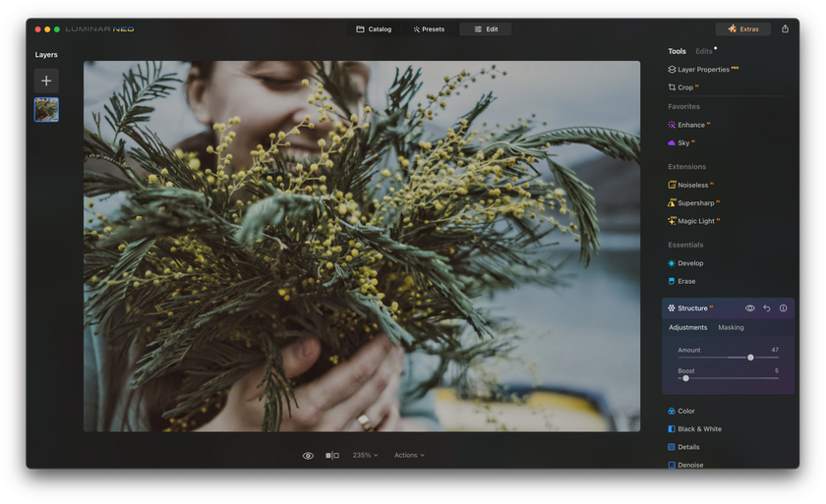
Task: Click the Amount slider handle
Action: pyautogui.click(x=750, y=358)
